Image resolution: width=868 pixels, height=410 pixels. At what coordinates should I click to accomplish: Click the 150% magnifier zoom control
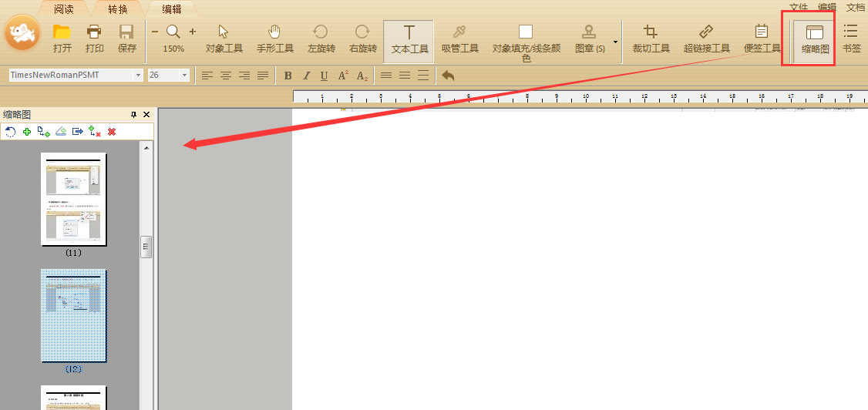coord(173,39)
